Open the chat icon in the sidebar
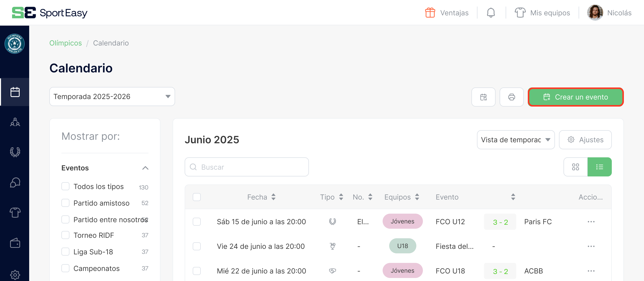The height and width of the screenshot is (281, 644). tap(15, 182)
